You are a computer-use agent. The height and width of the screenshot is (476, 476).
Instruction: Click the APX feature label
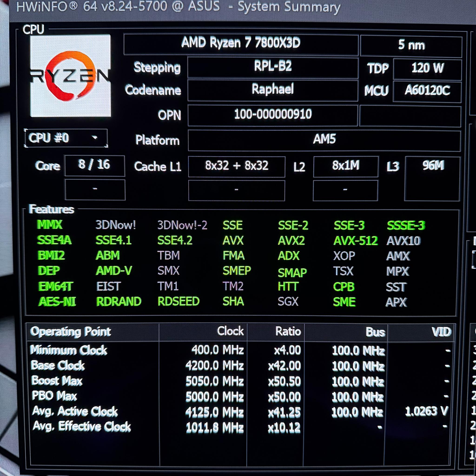point(396,302)
